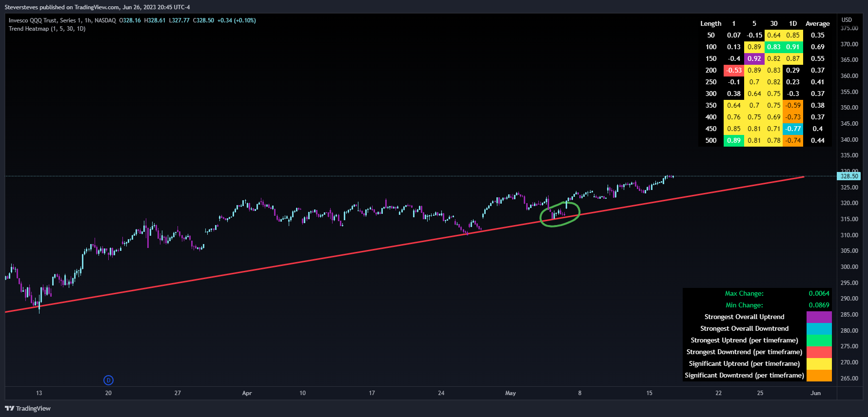
Task: Click the 265.00 price axis label
Action: point(849,379)
